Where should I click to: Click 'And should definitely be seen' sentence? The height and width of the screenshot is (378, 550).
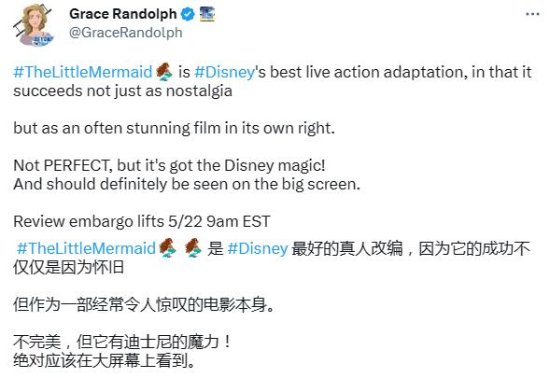pyautogui.click(x=187, y=184)
